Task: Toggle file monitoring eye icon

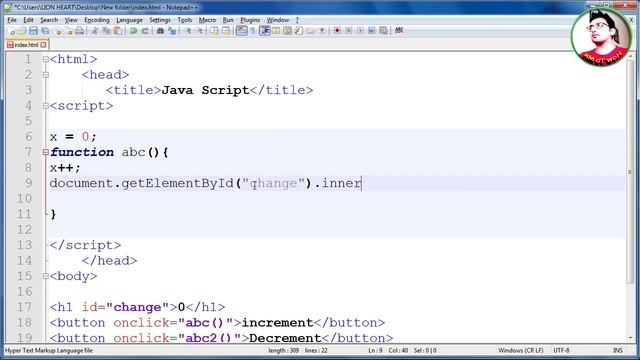Action: click(x=322, y=31)
